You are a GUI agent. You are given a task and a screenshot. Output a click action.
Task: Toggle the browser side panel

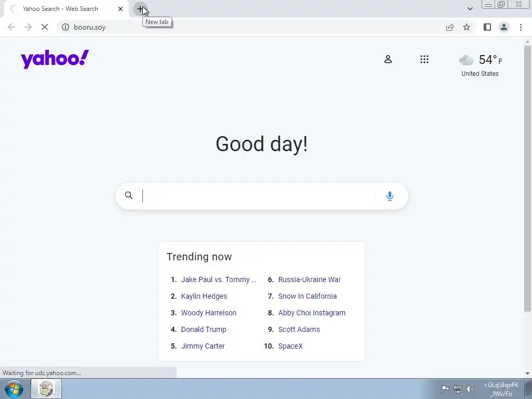487,27
